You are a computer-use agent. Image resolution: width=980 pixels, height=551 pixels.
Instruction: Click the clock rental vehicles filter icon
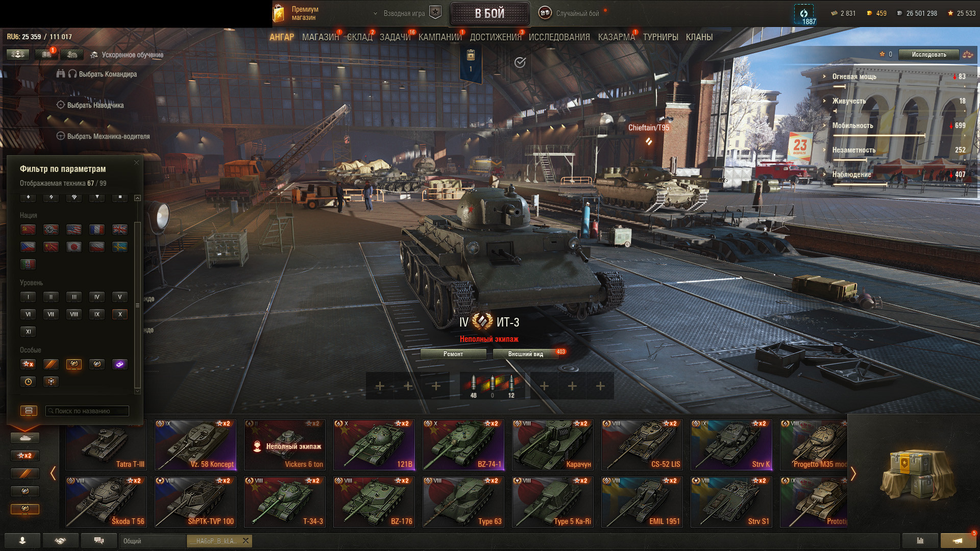click(28, 382)
